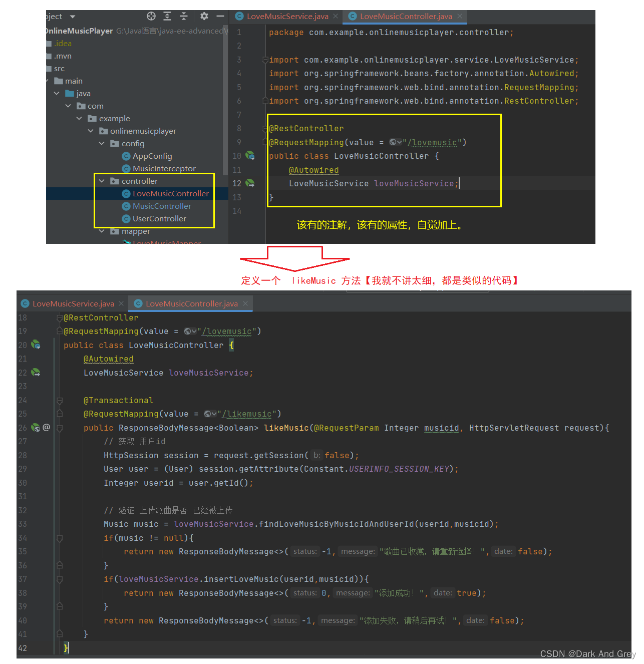
Task: Open the Project view dropdown arrow
Action: (x=73, y=17)
